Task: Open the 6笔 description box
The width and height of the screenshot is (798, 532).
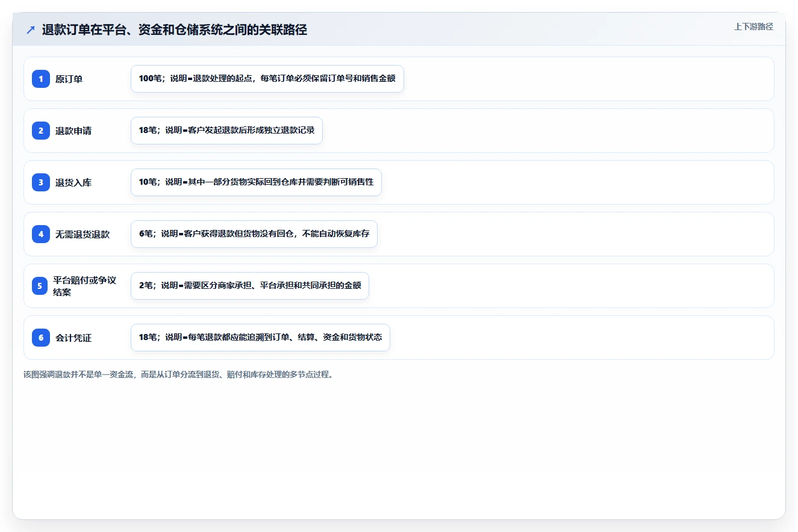Action: pyautogui.click(x=254, y=234)
